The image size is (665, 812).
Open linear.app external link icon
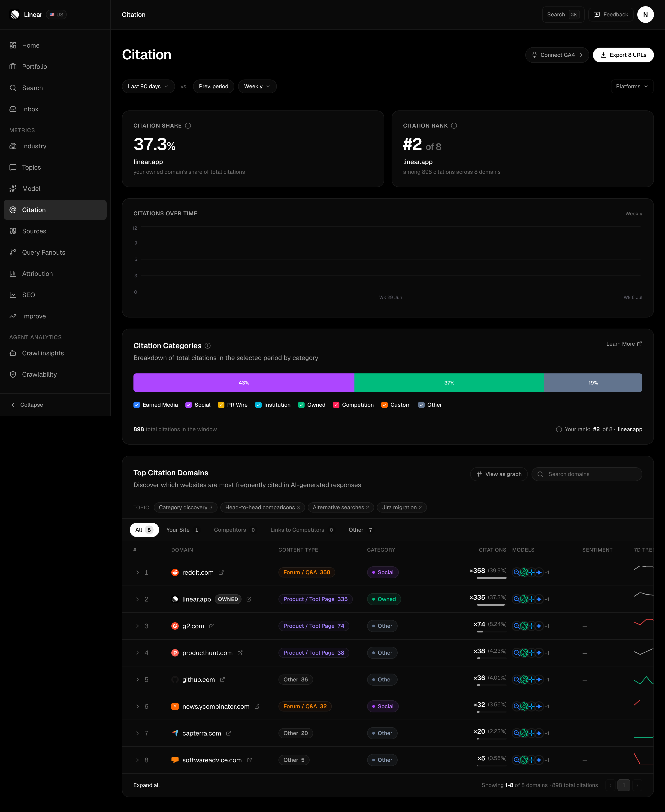coord(249,599)
